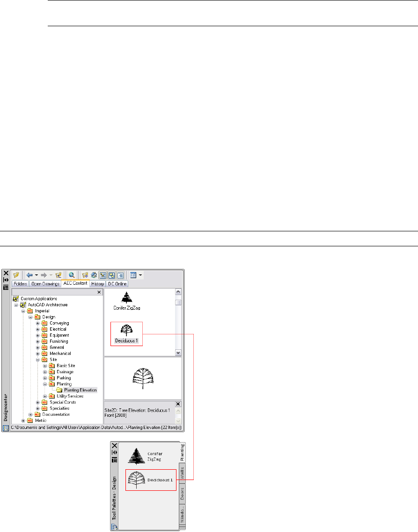The width and height of the screenshot is (418, 532).
Task: Click the Load icon in DesignCenter toolbar
Action: point(16,275)
